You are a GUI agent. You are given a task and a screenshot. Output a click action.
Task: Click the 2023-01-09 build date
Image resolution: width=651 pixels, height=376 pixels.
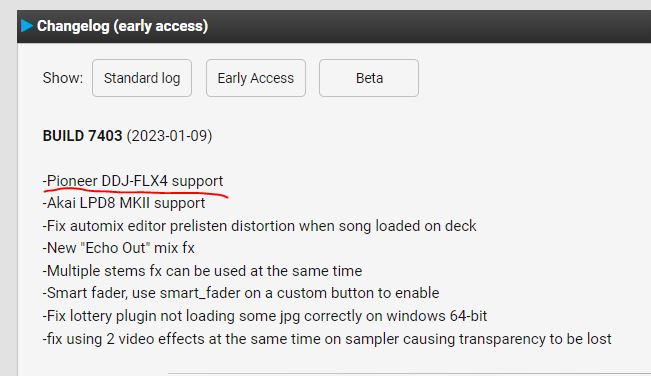tap(169, 136)
